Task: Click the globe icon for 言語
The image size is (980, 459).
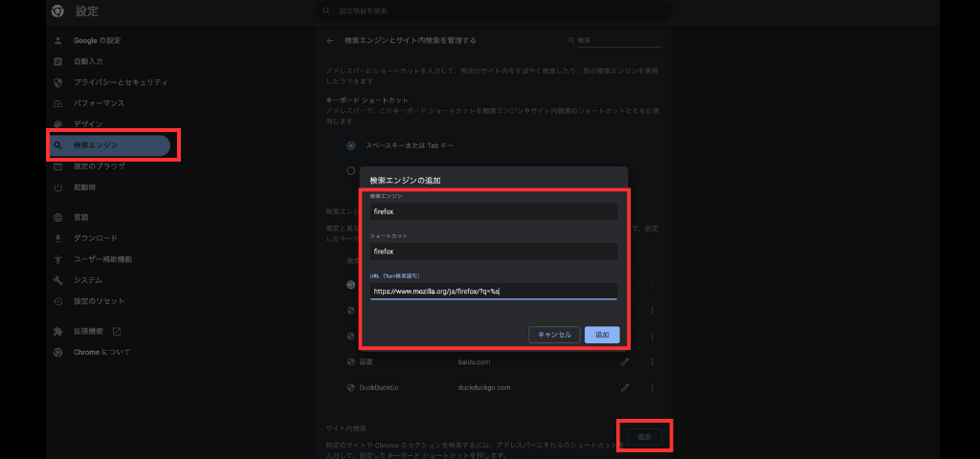Action: coord(58,217)
